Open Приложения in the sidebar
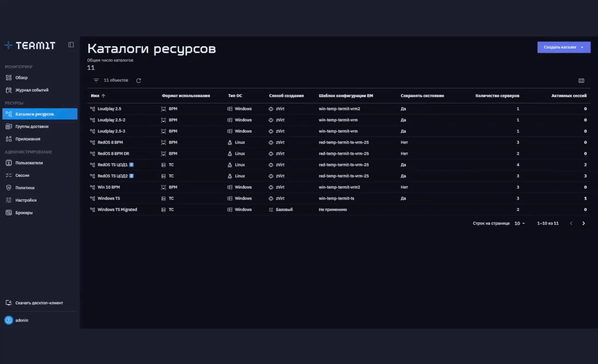 coord(40,139)
